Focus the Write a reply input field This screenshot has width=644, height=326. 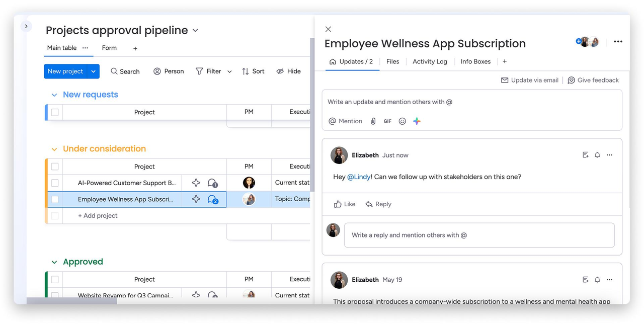point(479,235)
